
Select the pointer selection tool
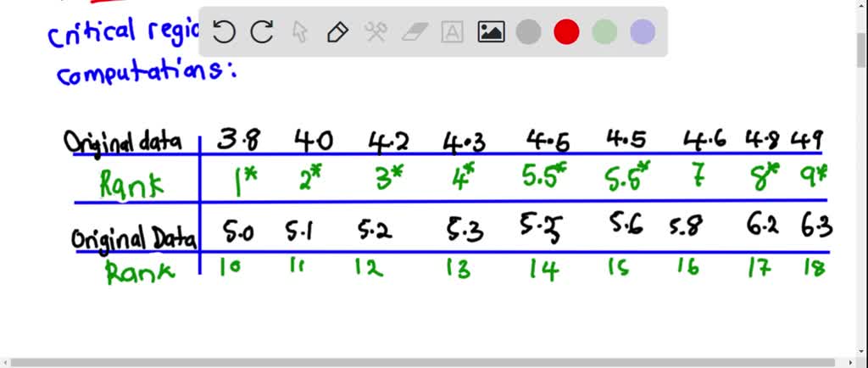click(299, 32)
